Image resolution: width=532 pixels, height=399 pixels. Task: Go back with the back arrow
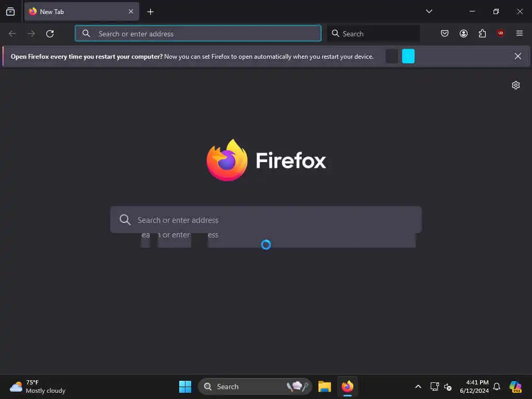pyautogui.click(x=12, y=34)
